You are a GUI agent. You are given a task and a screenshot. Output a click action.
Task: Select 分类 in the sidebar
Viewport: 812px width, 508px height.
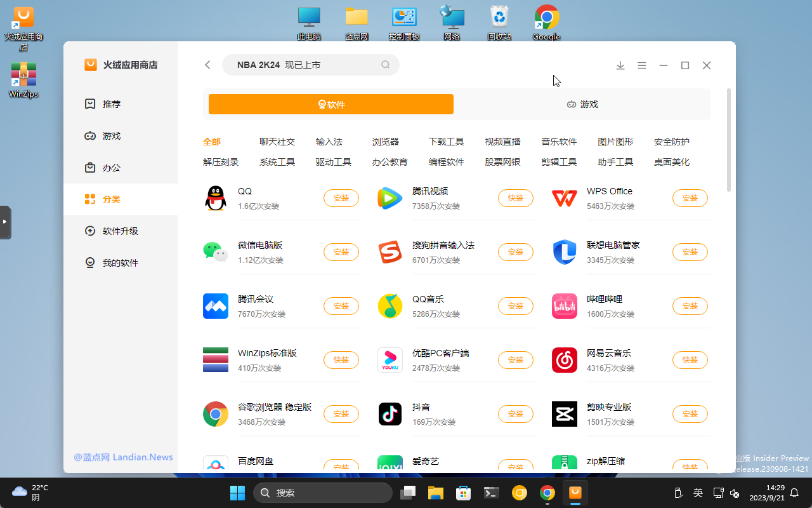(121, 199)
